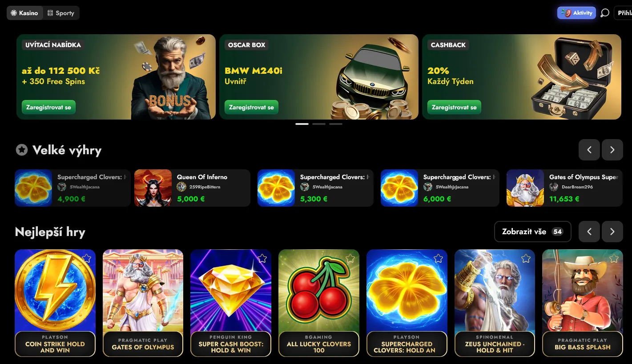
Task: Star the Supercharged Clovers game tile
Action: pos(439,258)
